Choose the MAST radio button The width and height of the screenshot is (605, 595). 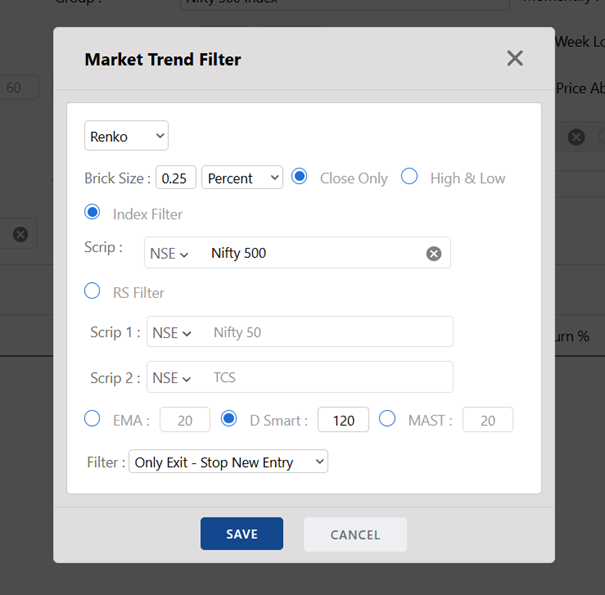pyautogui.click(x=387, y=419)
